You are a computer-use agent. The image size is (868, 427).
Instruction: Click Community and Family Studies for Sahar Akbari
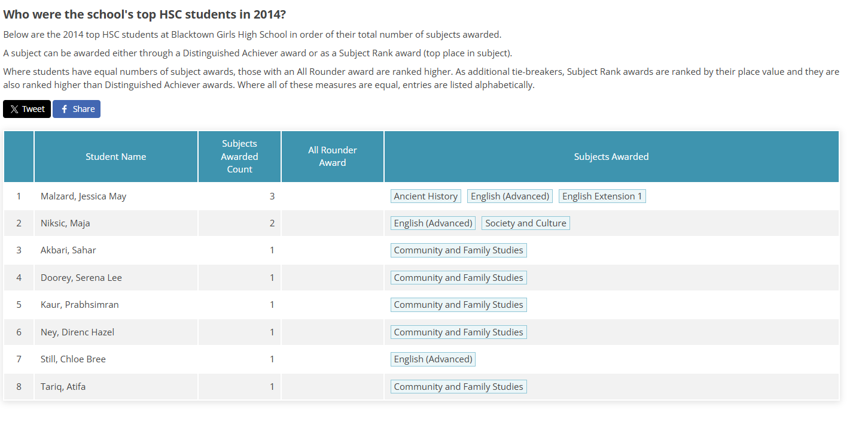[x=459, y=250]
